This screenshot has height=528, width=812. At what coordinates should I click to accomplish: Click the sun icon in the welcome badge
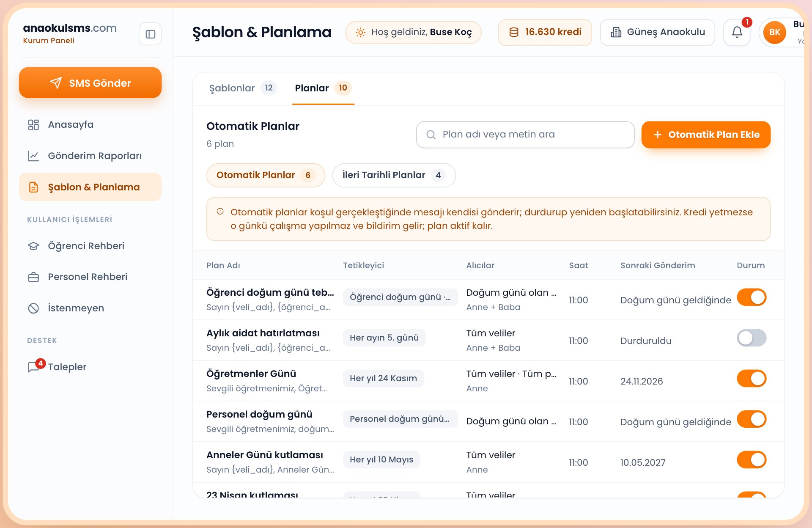click(360, 32)
